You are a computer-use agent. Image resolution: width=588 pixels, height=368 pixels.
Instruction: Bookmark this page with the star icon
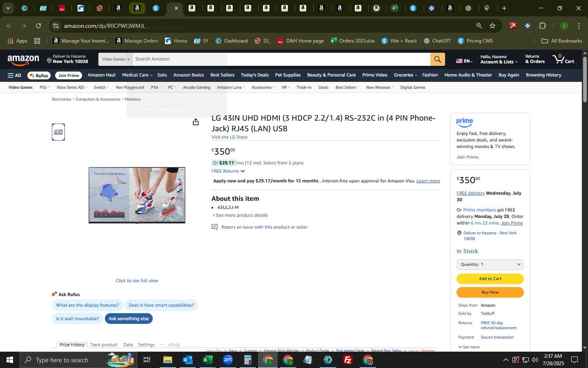(492, 26)
